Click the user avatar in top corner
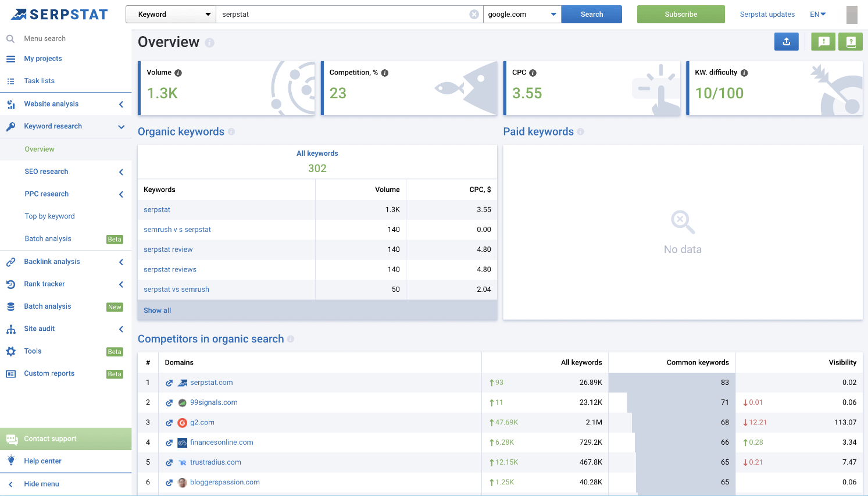 click(x=852, y=15)
